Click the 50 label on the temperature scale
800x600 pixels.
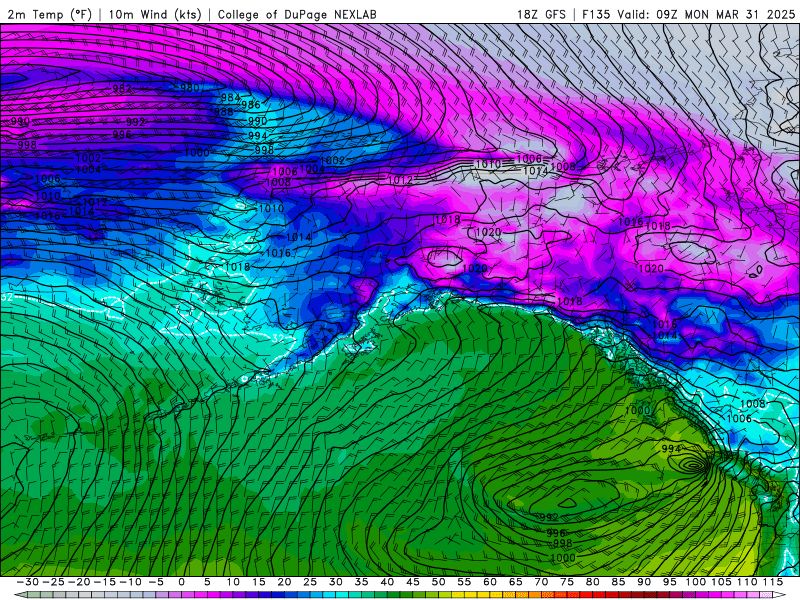438,582
